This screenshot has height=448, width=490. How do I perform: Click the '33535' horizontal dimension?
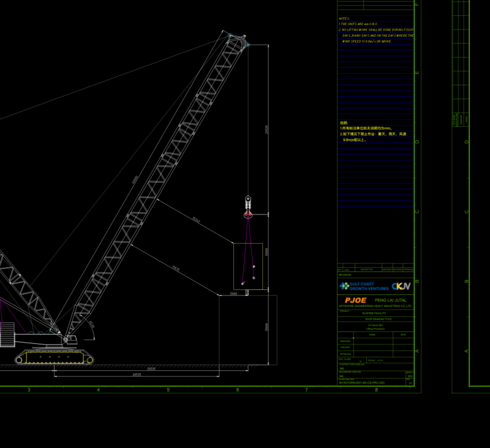click(x=151, y=369)
